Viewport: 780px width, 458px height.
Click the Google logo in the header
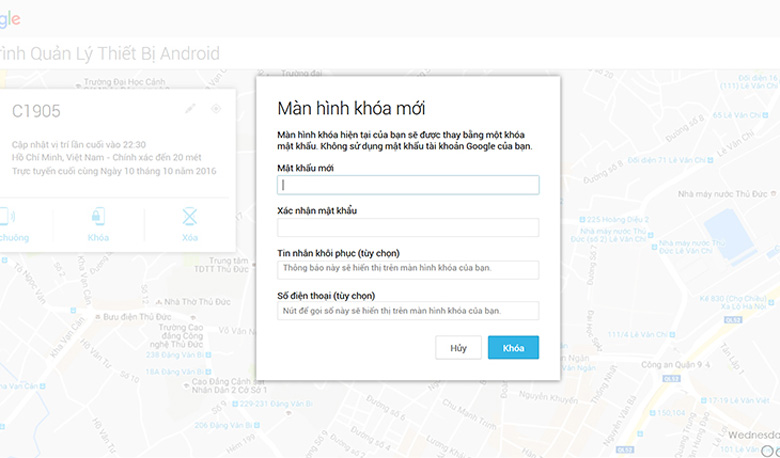(10, 20)
